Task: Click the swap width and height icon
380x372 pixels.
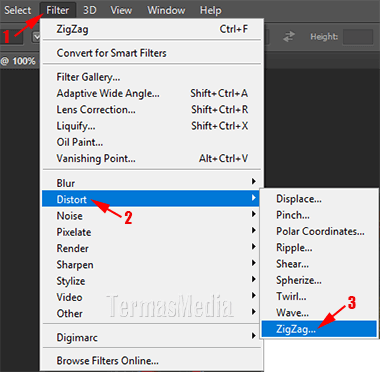Action: click(x=289, y=37)
